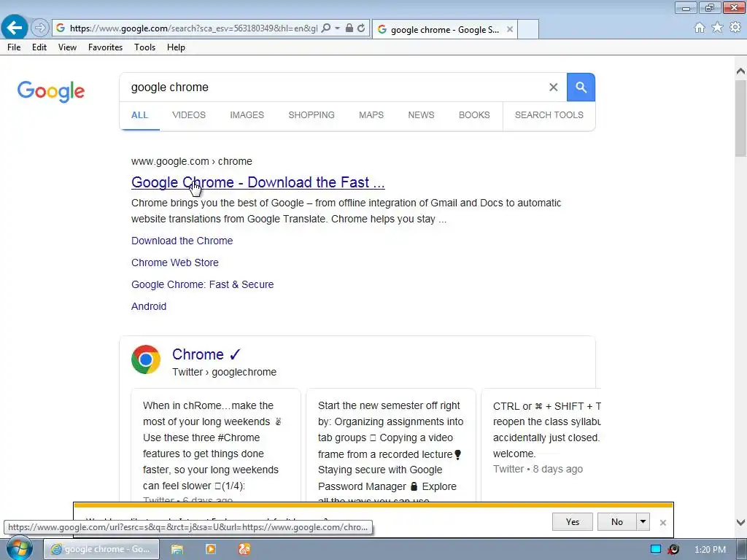Click No on the default browser prompt
Image resolution: width=747 pixels, height=560 pixels.
tap(617, 522)
